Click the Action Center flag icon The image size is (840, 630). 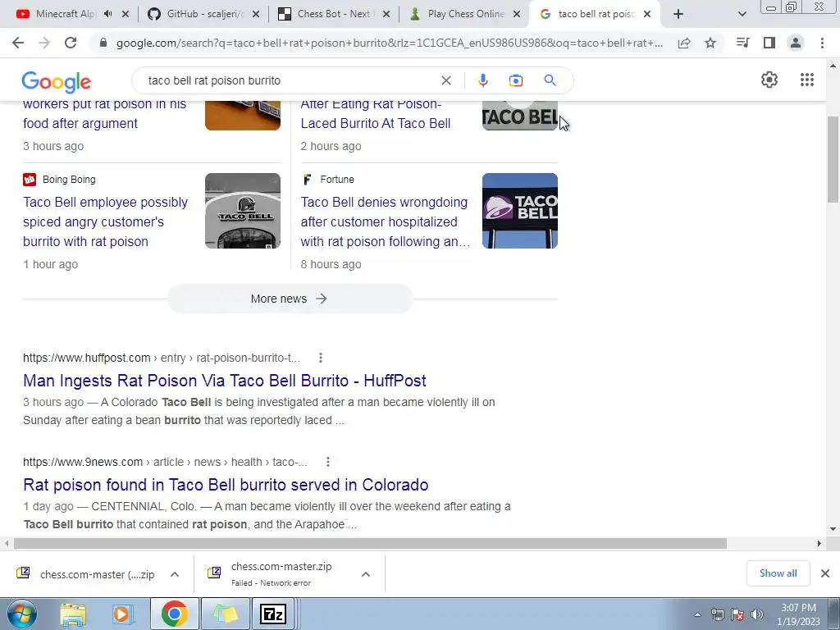[737, 614]
